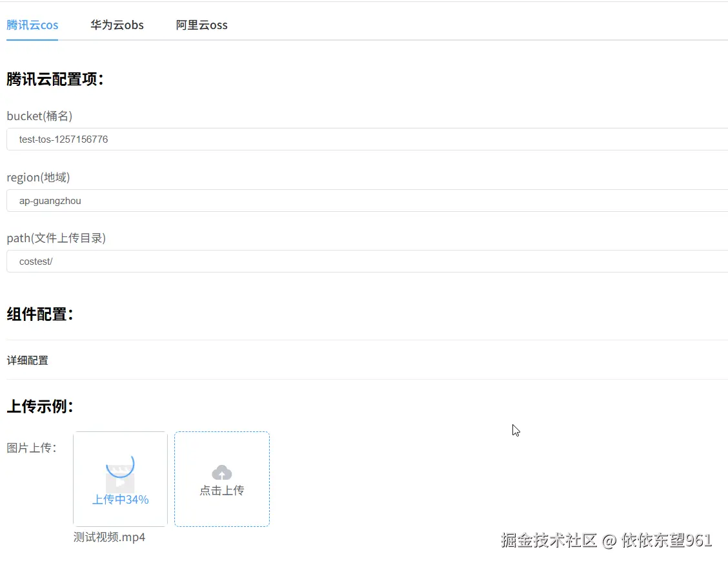
Task: Open the 阿里云oss tab
Action: coord(201,25)
